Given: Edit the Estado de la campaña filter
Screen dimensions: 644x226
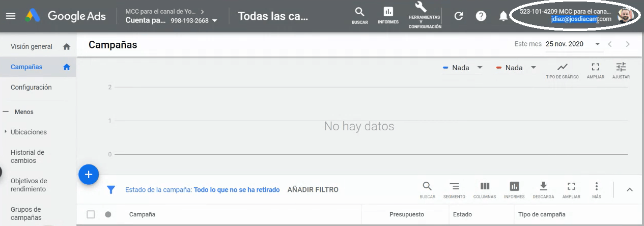Looking at the screenshot, I should pyautogui.click(x=203, y=190).
